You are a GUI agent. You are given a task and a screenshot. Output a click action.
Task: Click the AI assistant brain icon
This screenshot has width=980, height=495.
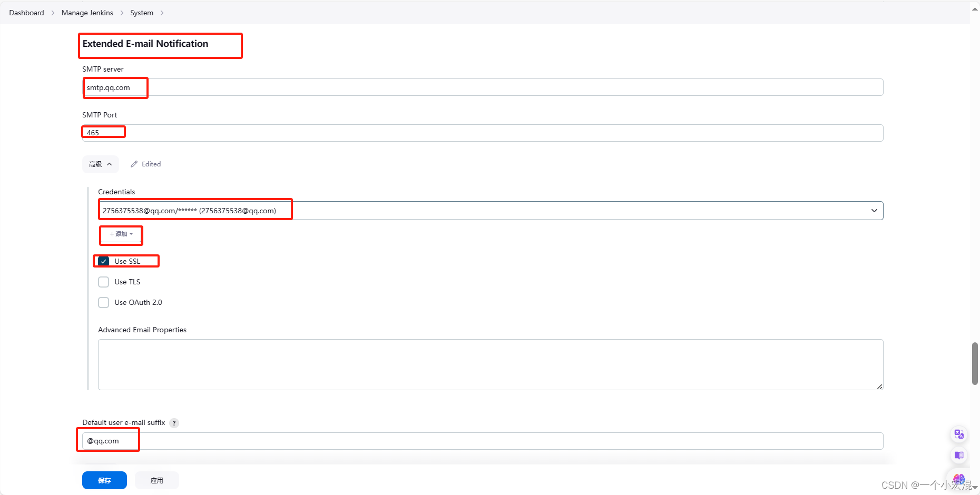pos(958,478)
